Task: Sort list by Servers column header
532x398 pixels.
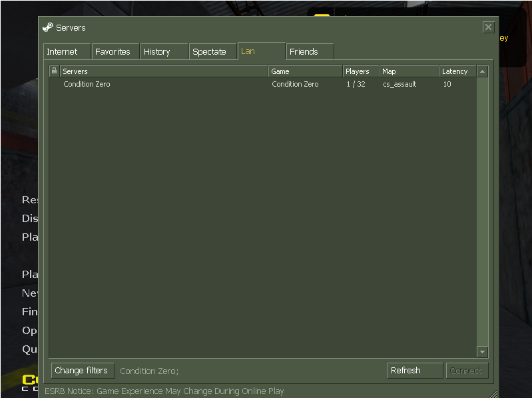Action: tap(164, 71)
